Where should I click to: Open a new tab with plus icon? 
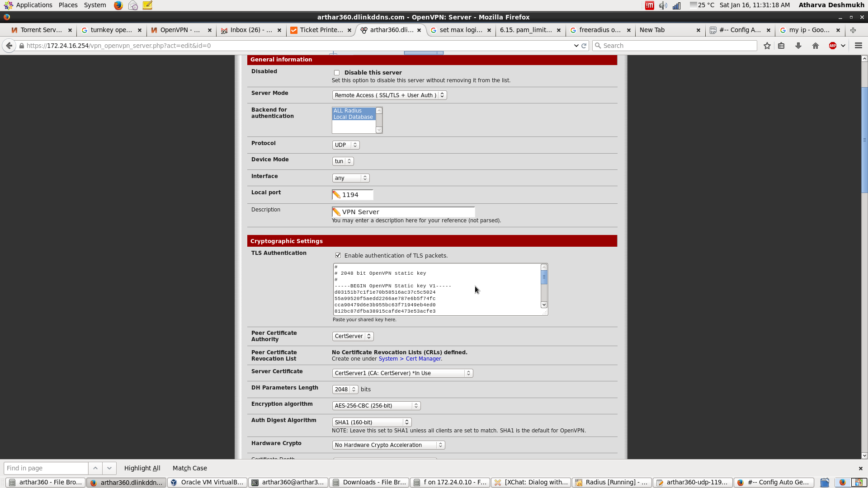pos(853,30)
